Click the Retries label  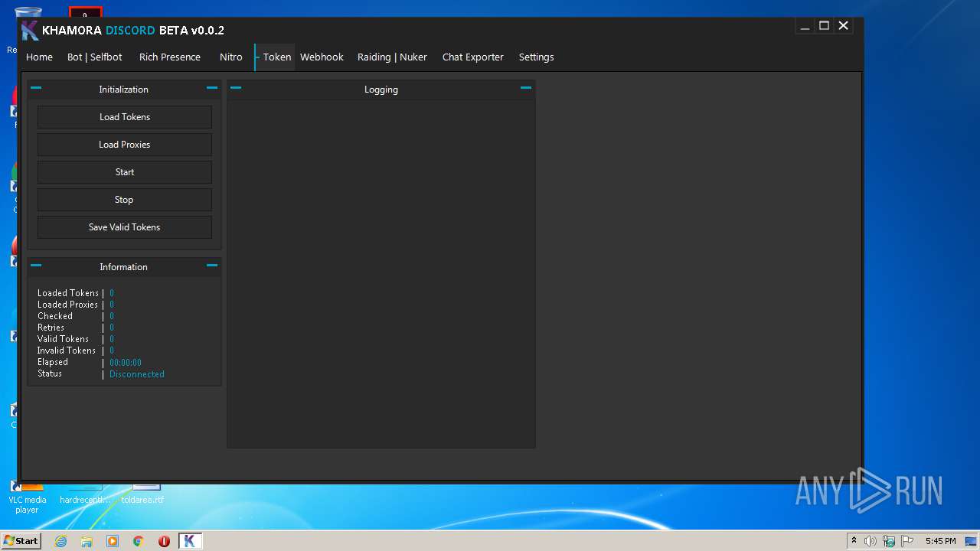pos(51,328)
